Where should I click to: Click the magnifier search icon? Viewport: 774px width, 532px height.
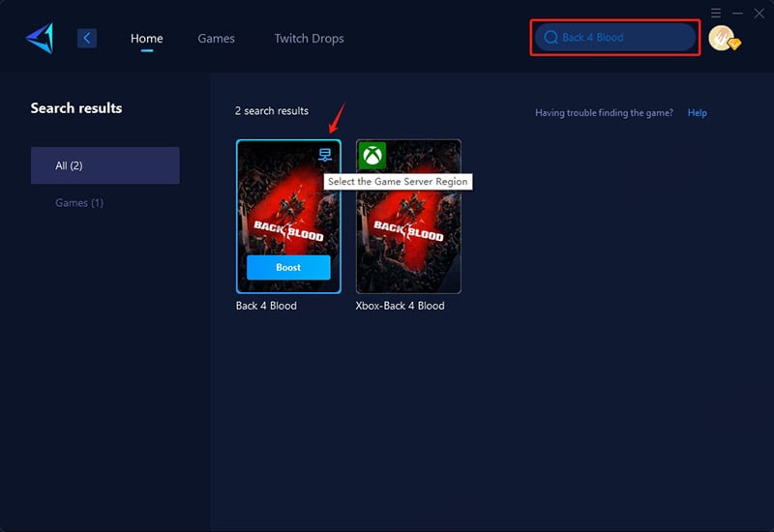551,38
